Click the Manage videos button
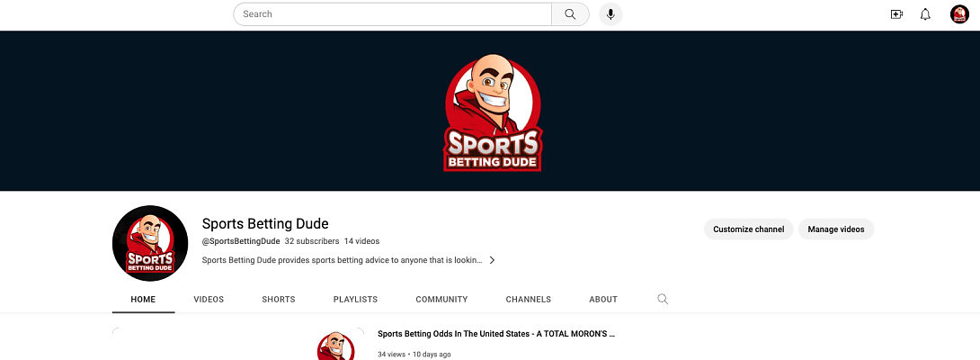The image size is (980, 360). 835,229
